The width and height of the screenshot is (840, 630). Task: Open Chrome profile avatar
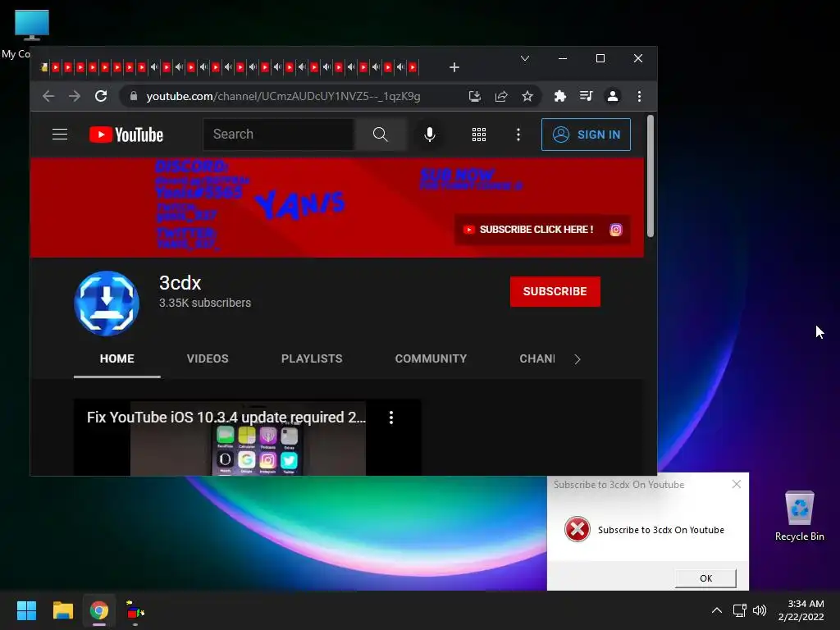coord(612,96)
